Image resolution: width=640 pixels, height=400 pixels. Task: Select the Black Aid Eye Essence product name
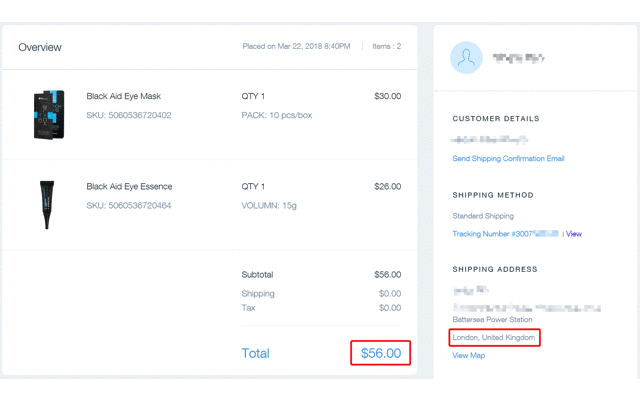click(x=129, y=187)
